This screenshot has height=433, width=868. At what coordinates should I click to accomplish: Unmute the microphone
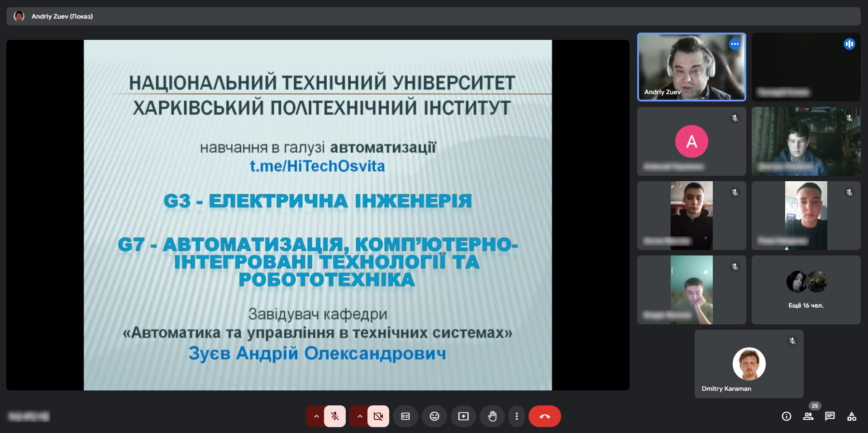coord(335,416)
